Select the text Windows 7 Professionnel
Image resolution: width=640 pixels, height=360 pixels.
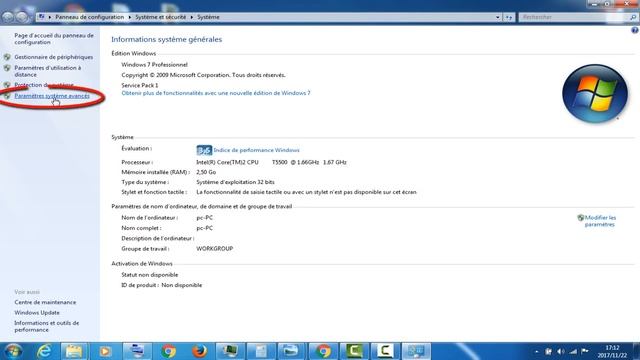[x=154, y=64]
